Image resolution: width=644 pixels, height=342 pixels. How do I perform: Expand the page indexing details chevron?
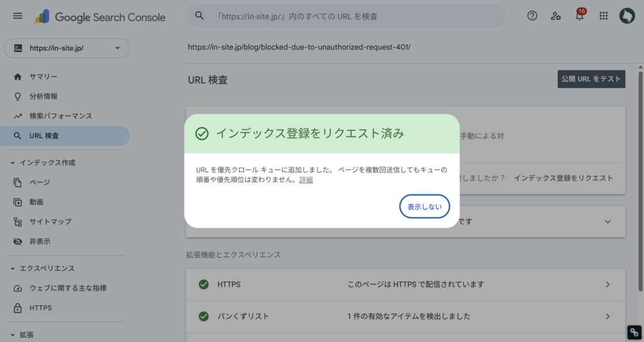608,222
